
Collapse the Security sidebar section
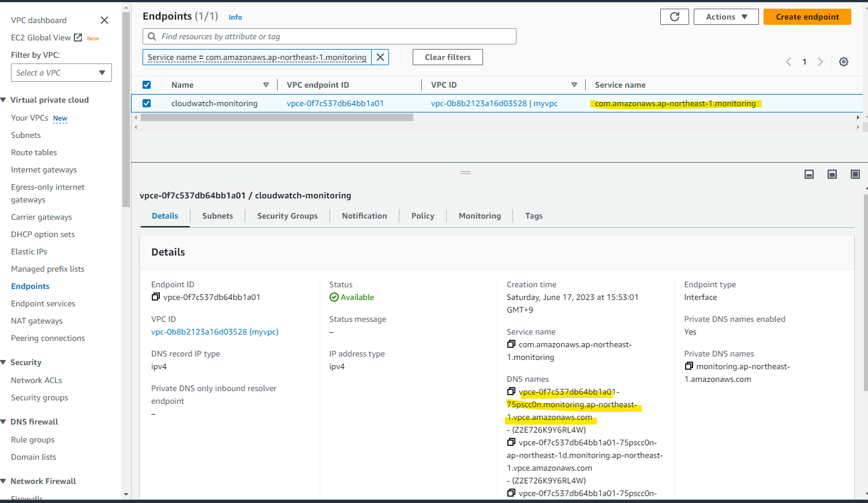(x=3, y=362)
